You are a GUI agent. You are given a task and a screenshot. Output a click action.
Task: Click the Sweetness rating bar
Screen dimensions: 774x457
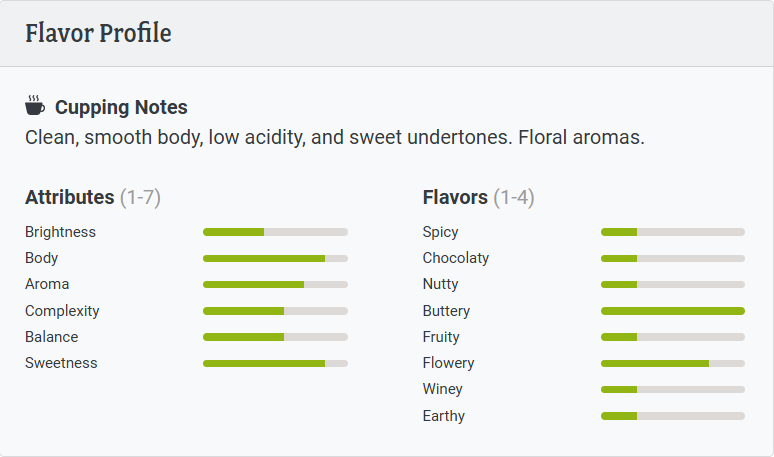coord(275,363)
